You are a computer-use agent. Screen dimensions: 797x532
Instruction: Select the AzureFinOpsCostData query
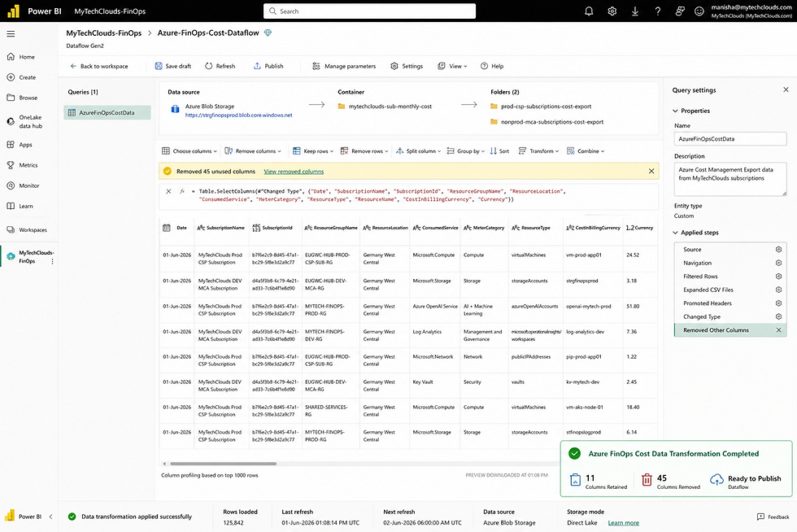[x=107, y=112]
